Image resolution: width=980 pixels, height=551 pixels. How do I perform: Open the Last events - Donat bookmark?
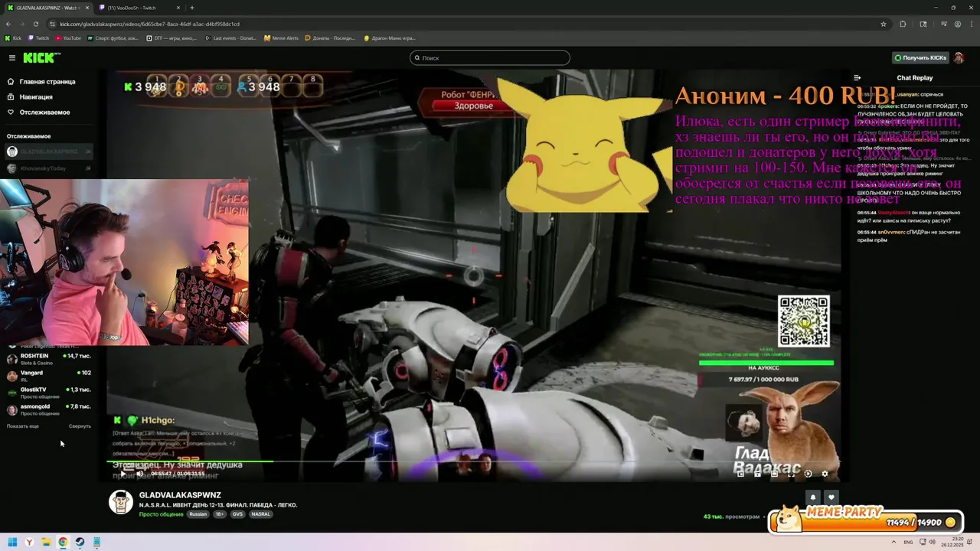pyautogui.click(x=231, y=38)
